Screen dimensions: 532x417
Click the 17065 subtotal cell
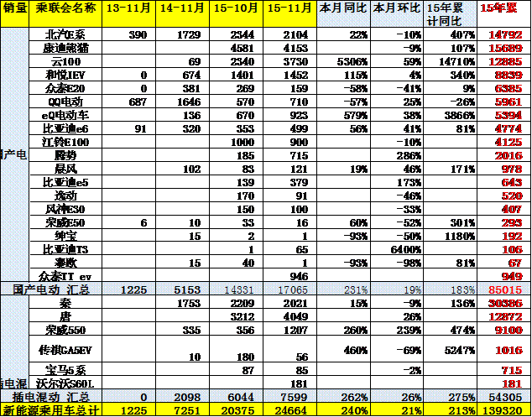[289, 289]
